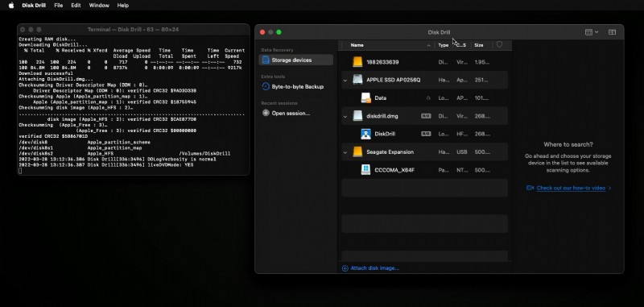Click the shield protection column header icon
Viewport: 644px width, 307px height.
pos(499,44)
